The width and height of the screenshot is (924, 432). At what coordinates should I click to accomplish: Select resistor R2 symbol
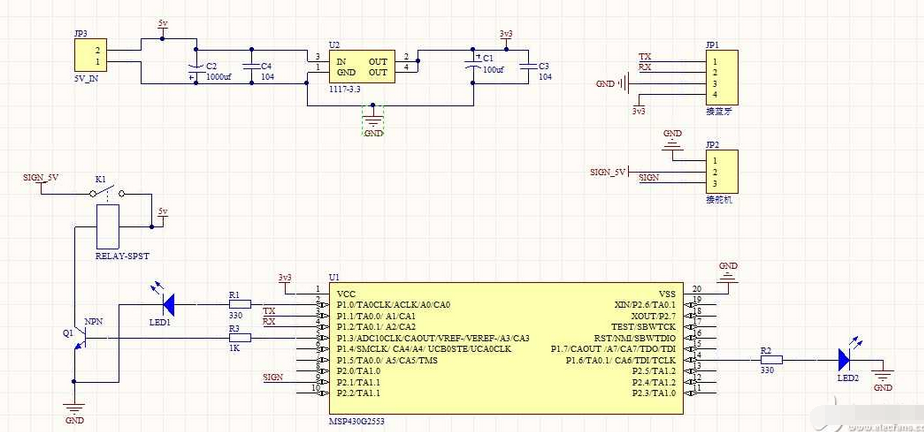coord(771,360)
